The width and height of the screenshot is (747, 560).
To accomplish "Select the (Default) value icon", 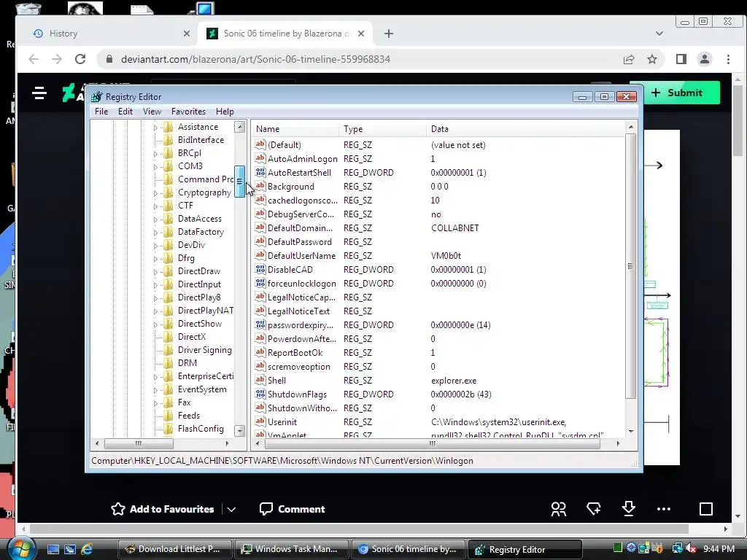I will (260, 144).
